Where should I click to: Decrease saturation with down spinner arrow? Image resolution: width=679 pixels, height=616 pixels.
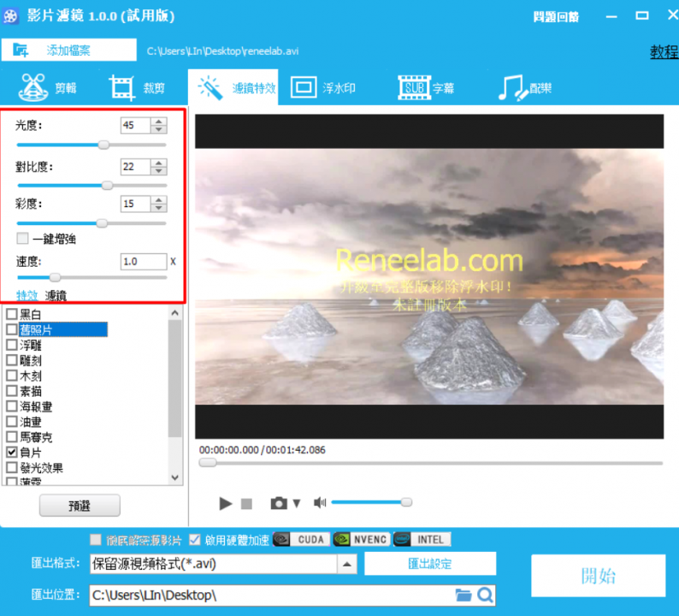tap(159, 208)
